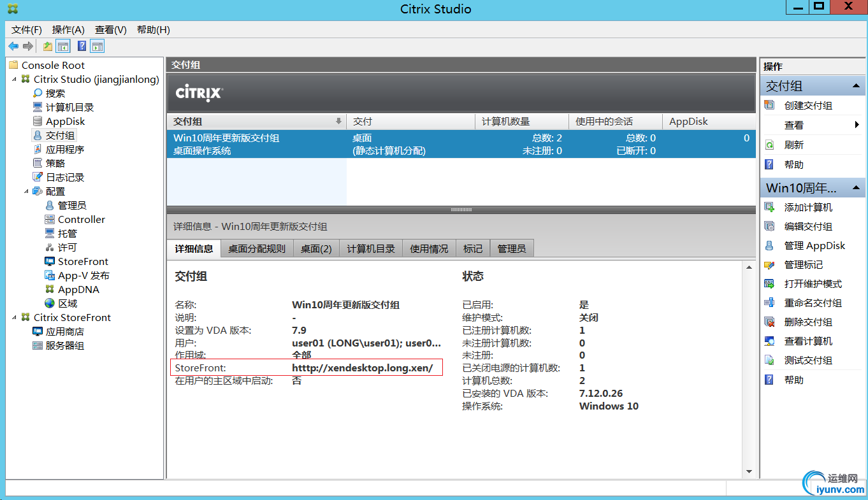Open the 操作(A) menu

pos(68,30)
